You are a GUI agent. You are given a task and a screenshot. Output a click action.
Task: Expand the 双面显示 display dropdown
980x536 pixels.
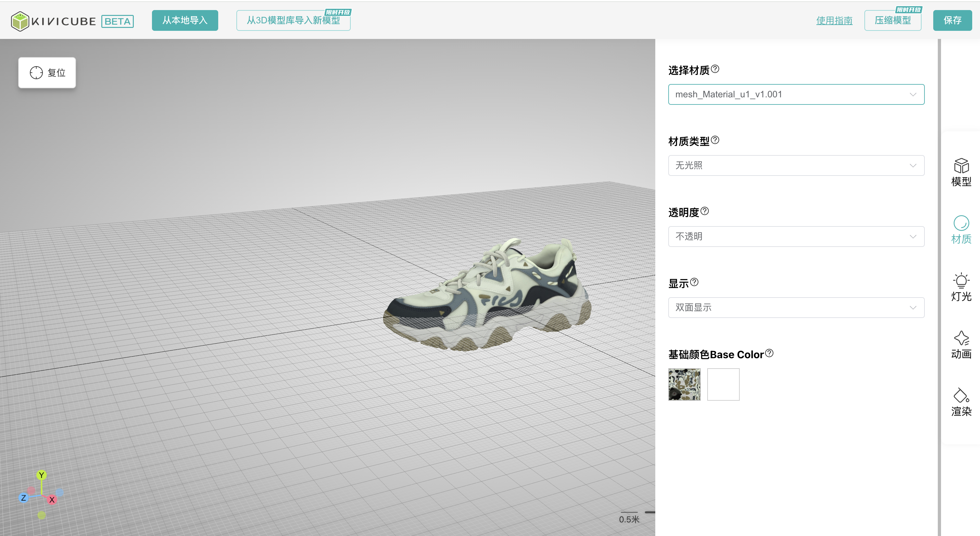pos(796,308)
